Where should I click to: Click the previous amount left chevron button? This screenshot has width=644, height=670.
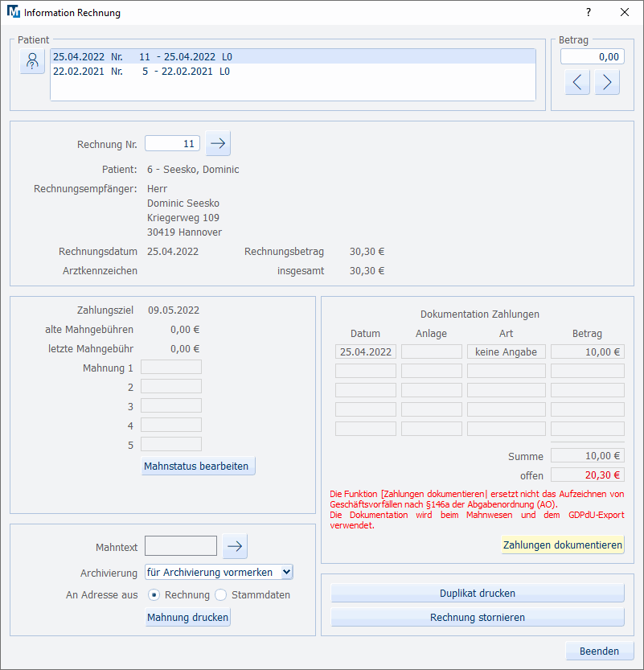click(x=577, y=82)
